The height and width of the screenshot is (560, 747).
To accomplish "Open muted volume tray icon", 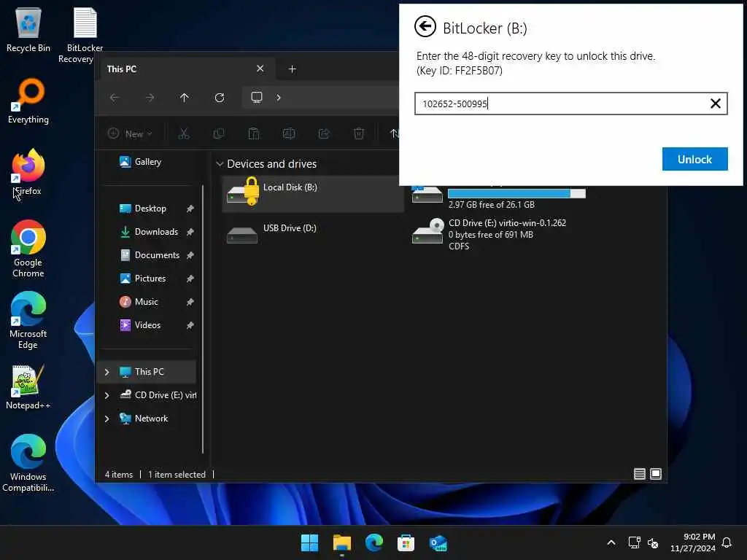I will click(x=653, y=542).
